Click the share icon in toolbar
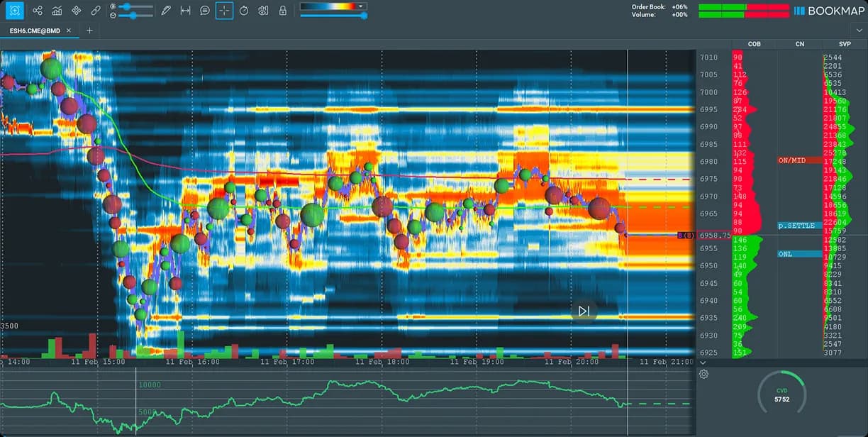 38,11
